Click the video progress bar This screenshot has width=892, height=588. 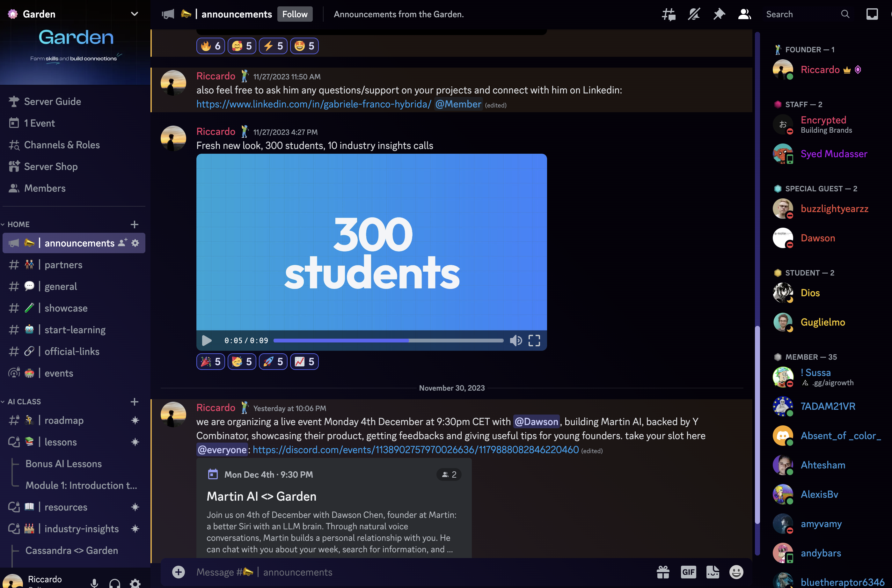point(388,341)
